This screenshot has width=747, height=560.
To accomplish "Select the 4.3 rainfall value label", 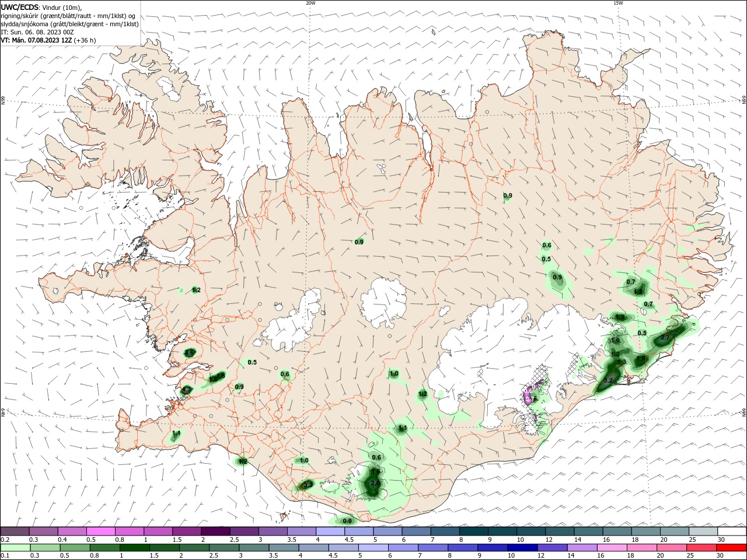I will tap(187, 390).
